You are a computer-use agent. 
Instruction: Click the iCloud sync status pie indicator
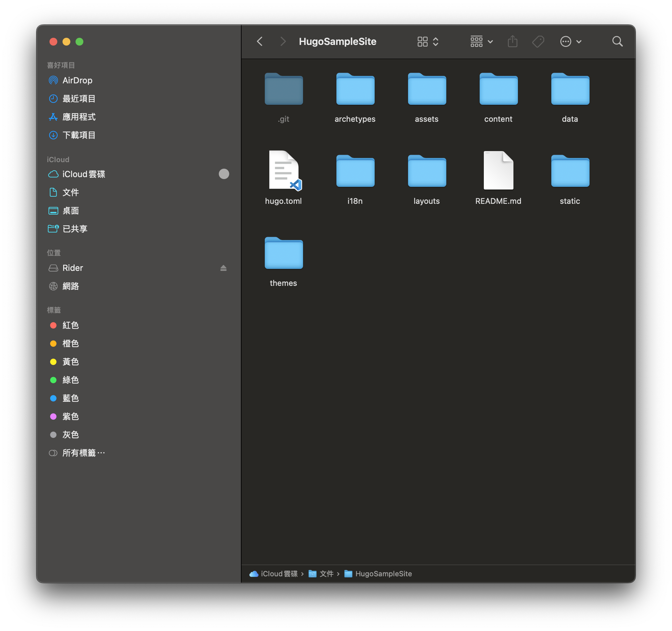tap(224, 174)
